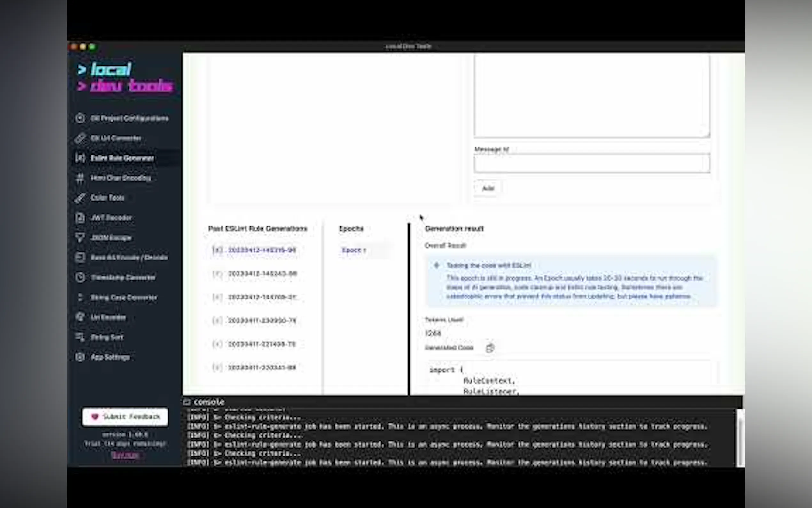Click the Buy now link

point(125,455)
